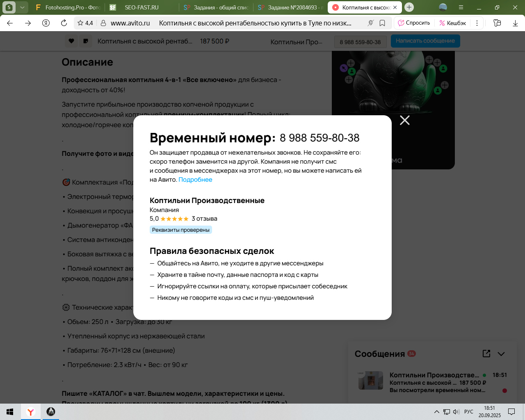Bookmark this page in the address bar
525x420 pixels.
[x=382, y=23]
